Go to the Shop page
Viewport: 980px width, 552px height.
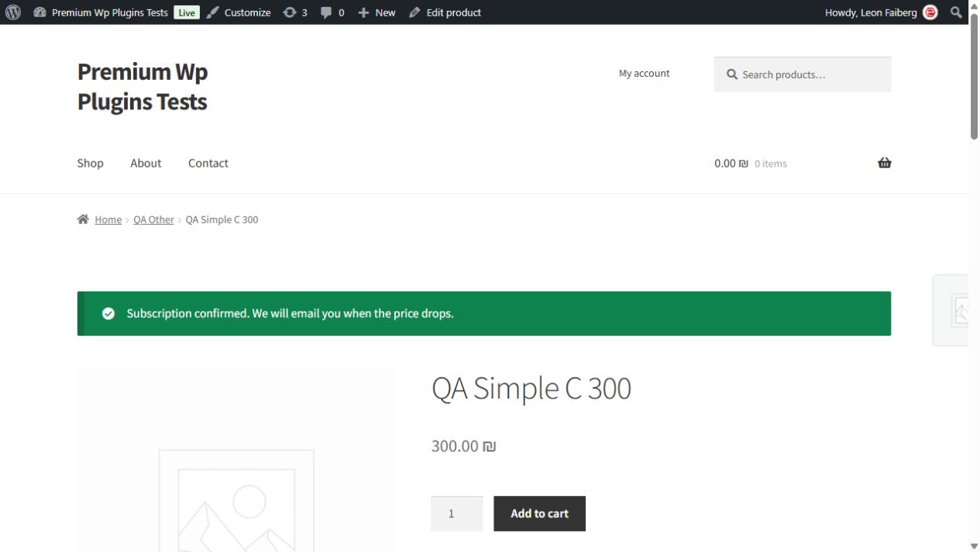click(x=91, y=163)
